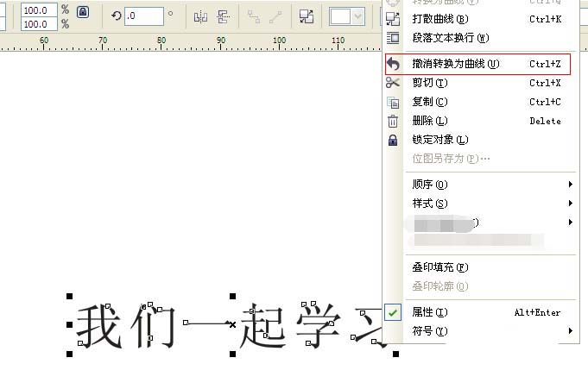Click the wrap text toolbar icon
The image size is (588, 389).
coord(307,16)
